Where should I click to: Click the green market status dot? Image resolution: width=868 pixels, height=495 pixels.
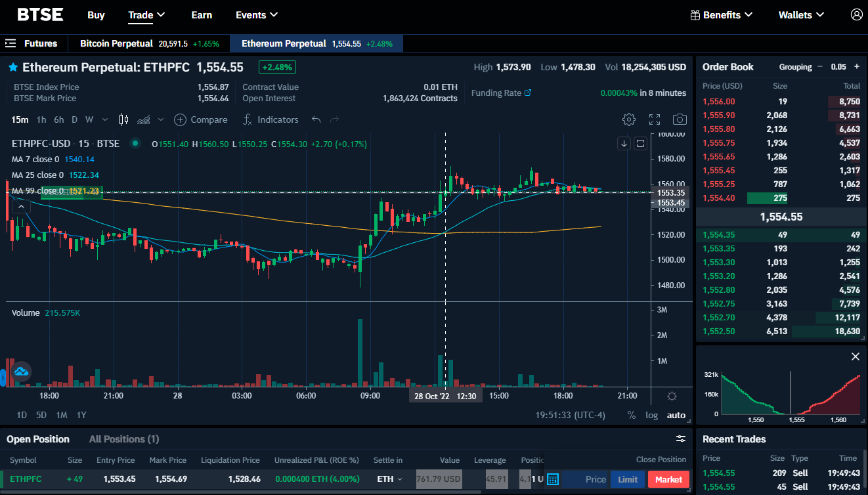pyautogui.click(x=135, y=143)
